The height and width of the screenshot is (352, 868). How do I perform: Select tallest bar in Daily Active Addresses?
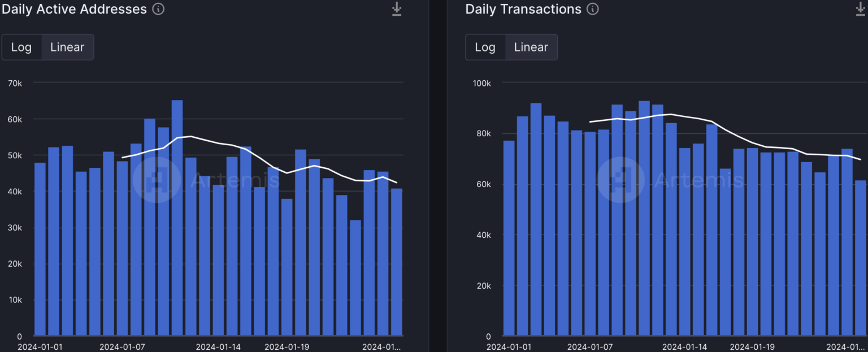pyautogui.click(x=177, y=218)
